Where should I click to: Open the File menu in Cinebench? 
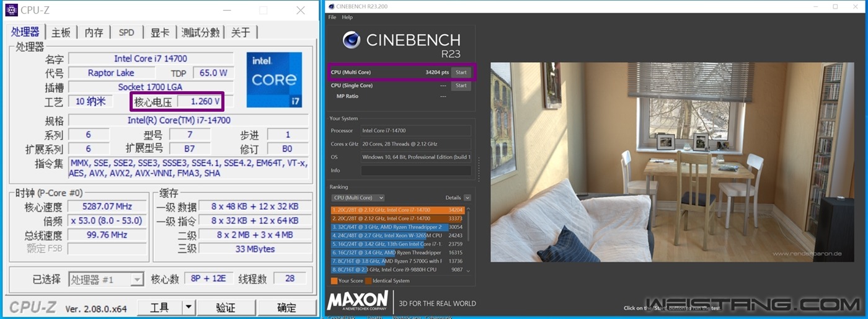pyautogui.click(x=332, y=17)
